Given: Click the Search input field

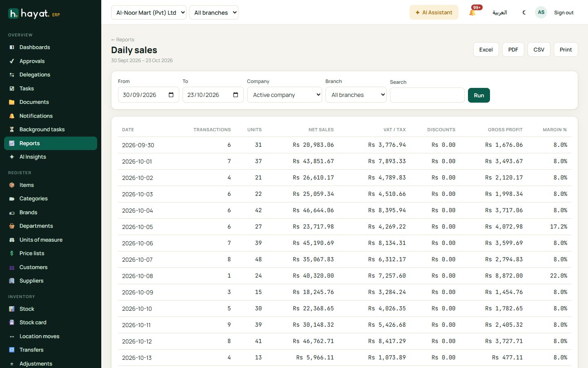Looking at the screenshot, I should tap(427, 95).
